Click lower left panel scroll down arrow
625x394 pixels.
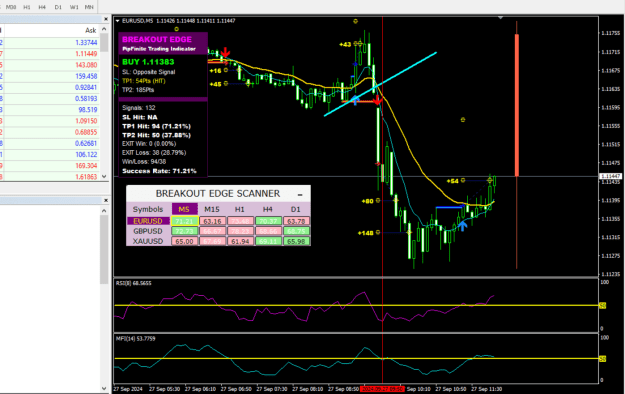(x=104, y=388)
